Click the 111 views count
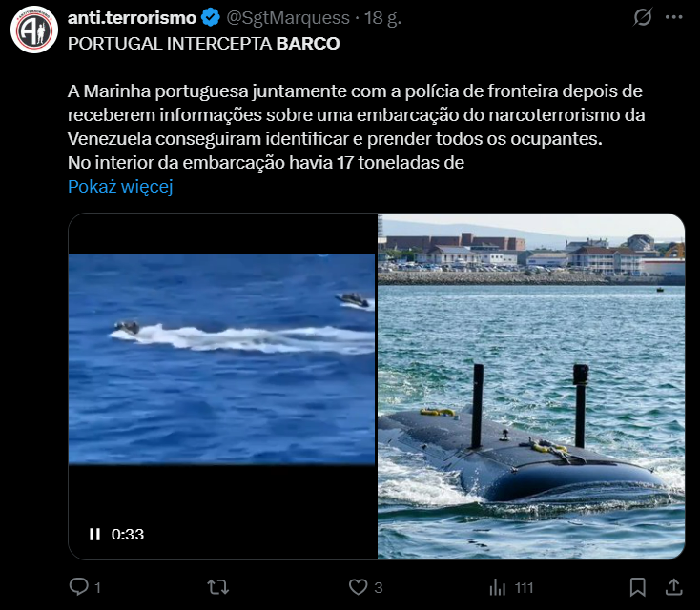Screen dimensions: 700x610 pyautogui.click(x=524, y=588)
